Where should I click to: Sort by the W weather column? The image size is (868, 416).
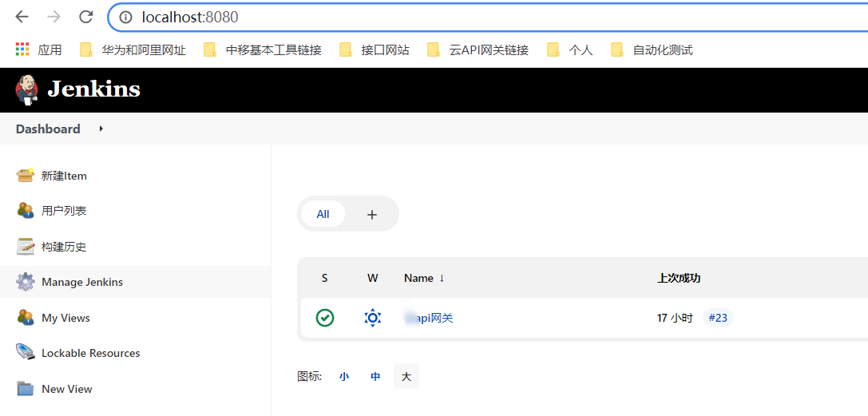(x=373, y=278)
